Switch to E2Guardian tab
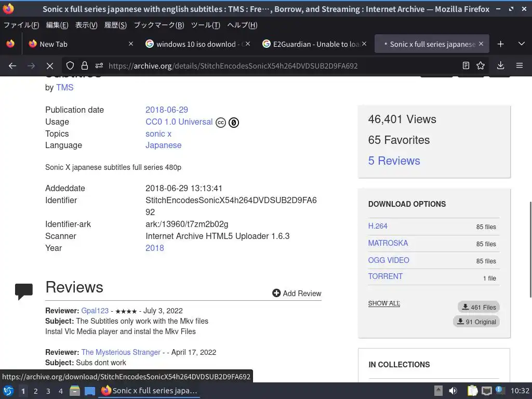 pyautogui.click(x=314, y=44)
